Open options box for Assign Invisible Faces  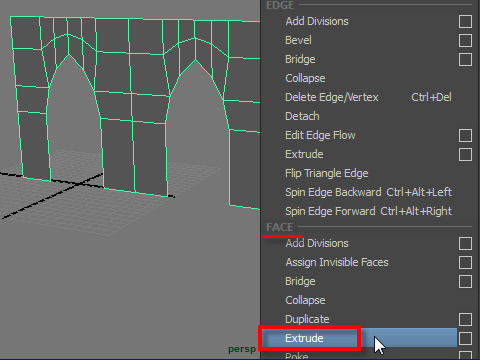coord(465,262)
